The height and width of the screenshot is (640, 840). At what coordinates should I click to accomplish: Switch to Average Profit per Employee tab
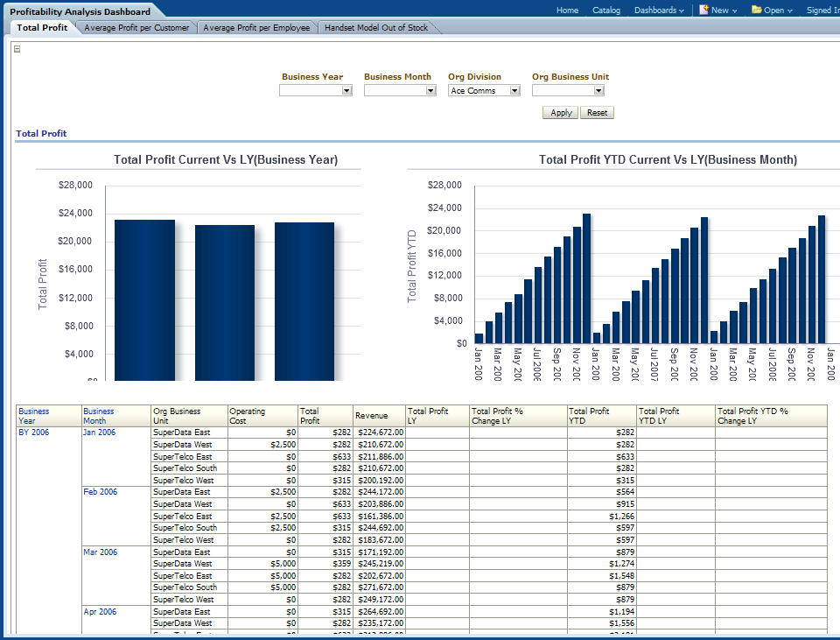[x=256, y=28]
